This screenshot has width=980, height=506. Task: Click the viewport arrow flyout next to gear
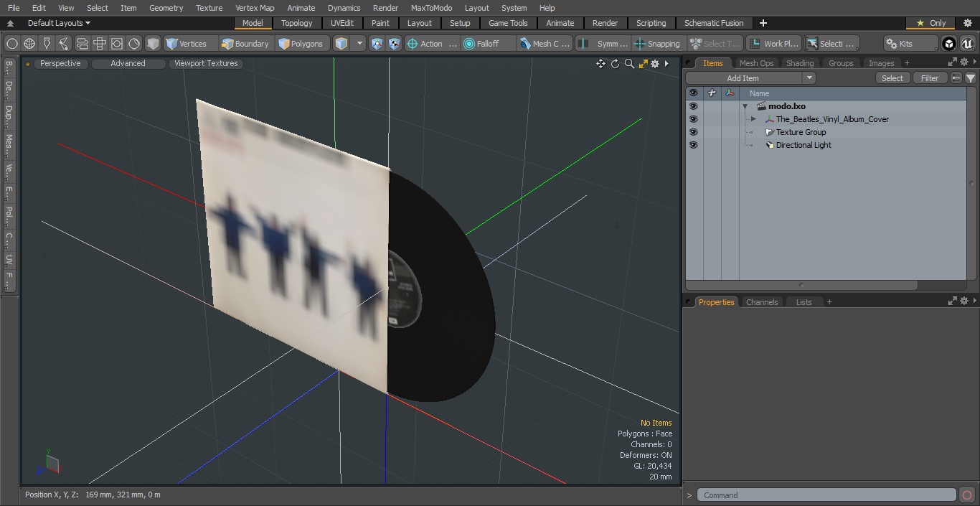tap(666, 64)
